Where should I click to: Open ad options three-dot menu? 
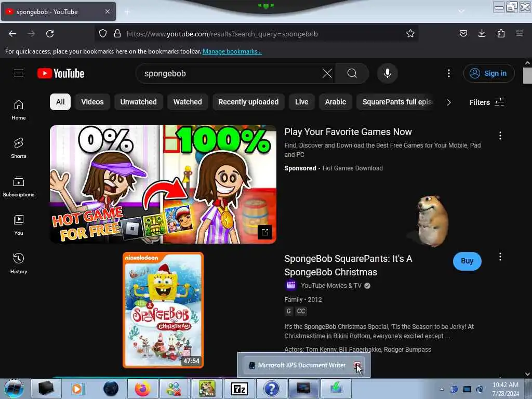[500, 136]
